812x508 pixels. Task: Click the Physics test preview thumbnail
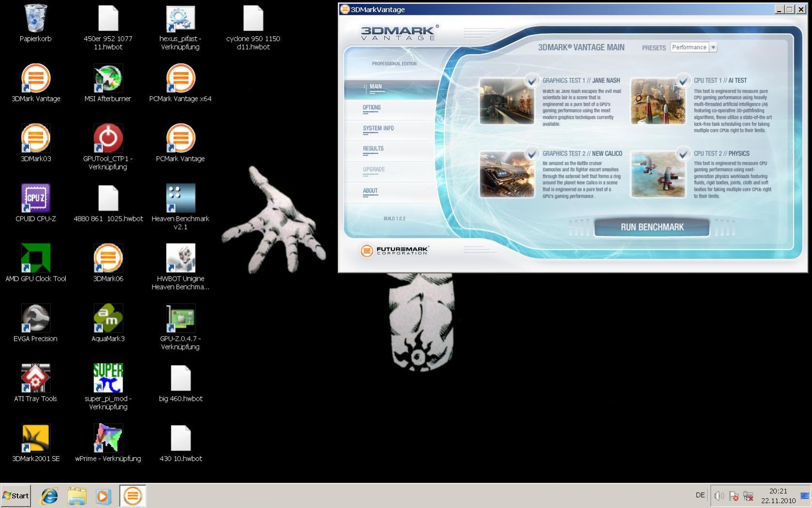[x=658, y=174]
